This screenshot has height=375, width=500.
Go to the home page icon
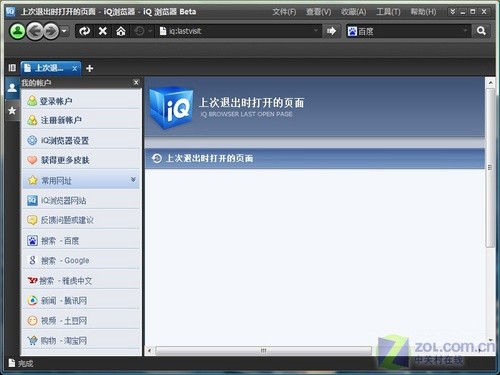pos(121,31)
